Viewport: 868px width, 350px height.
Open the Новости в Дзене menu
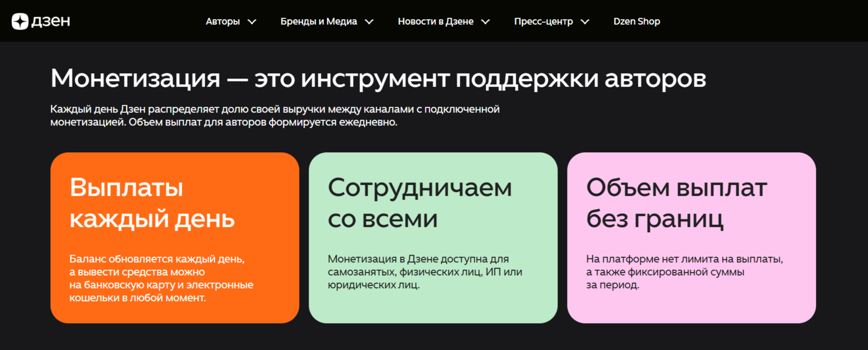pos(435,22)
